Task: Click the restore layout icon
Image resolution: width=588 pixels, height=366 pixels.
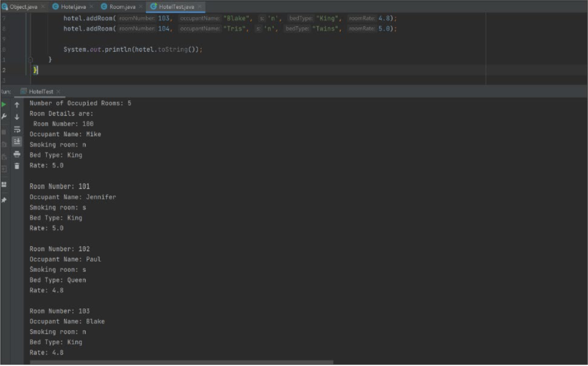Action: tap(4, 184)
